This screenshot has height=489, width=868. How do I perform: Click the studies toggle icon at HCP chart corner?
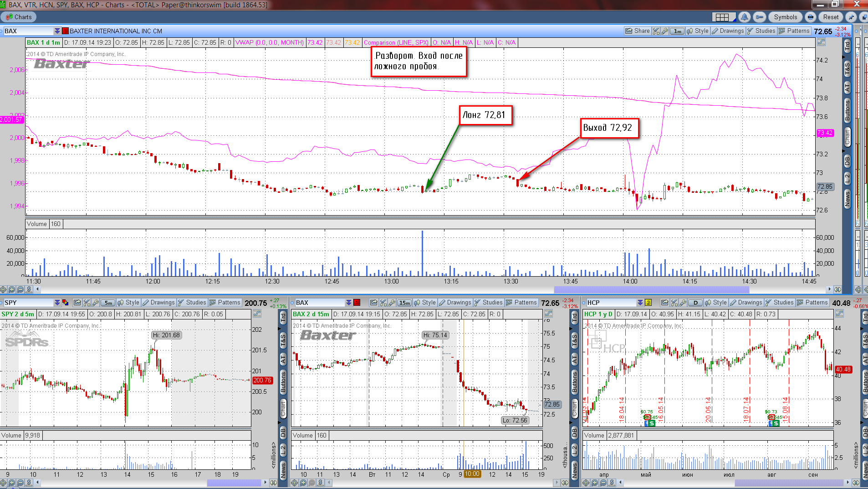839,314
